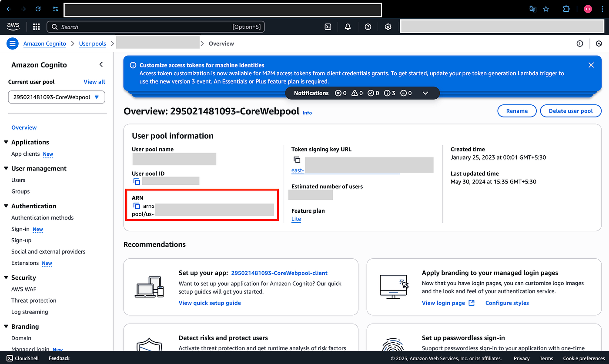Screen dimensions: 609x364
Task: Launch CloudShell from the top bar icon
Action: pyautogui.click(x=328, y=27)
